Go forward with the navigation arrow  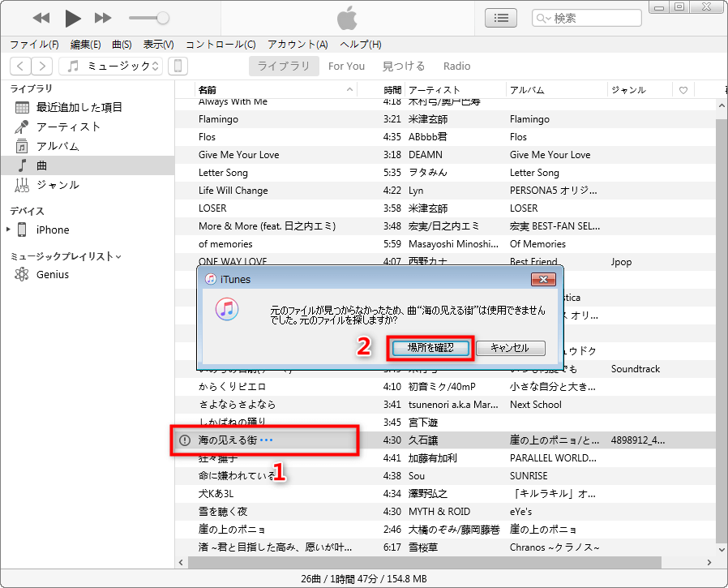pos(42,66)
